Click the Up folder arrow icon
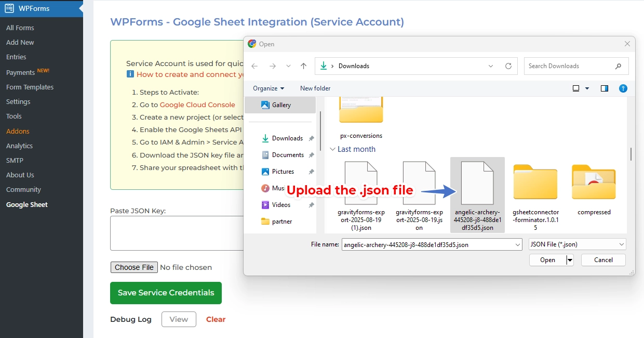 coord(304,66)
